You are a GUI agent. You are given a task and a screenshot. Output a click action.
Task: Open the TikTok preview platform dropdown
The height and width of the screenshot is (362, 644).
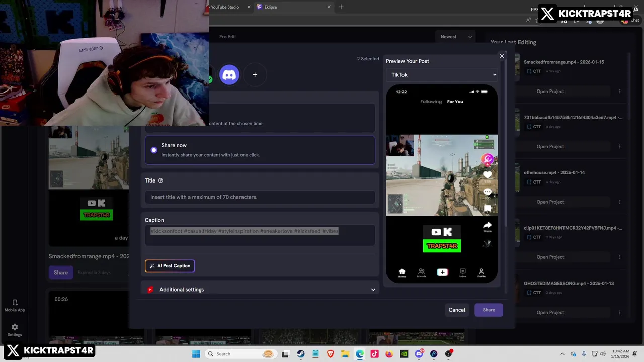pyautogui.click(x=442, y=75)
